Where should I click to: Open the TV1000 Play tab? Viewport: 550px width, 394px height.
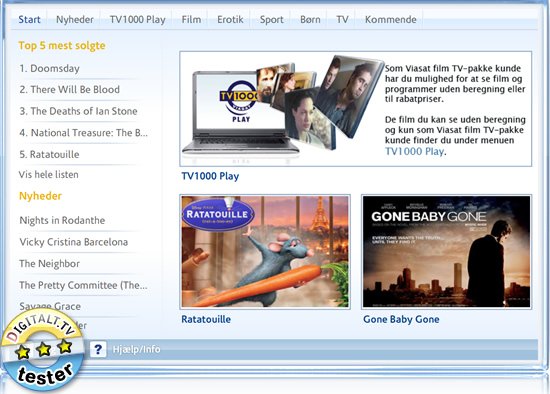(138, 20)
